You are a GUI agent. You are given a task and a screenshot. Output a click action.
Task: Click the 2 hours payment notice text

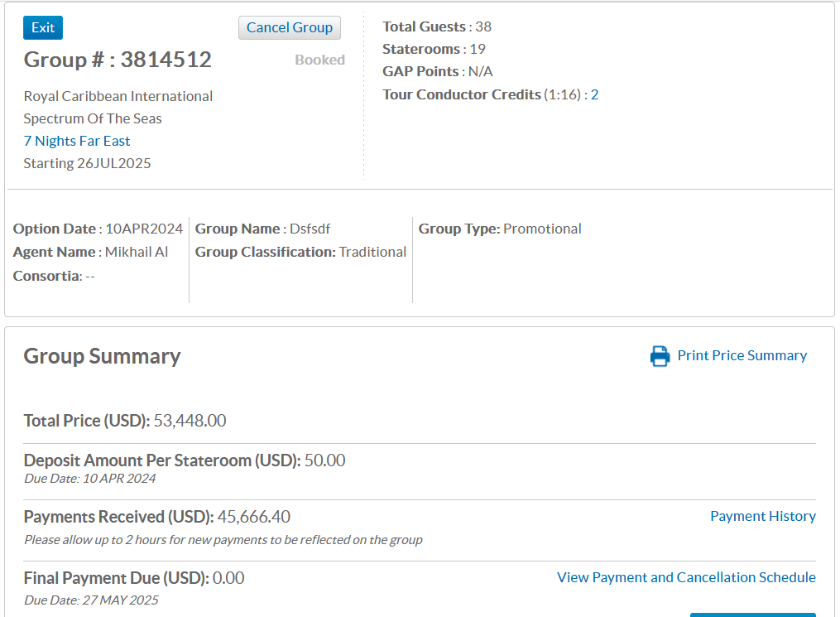point(223,540)
